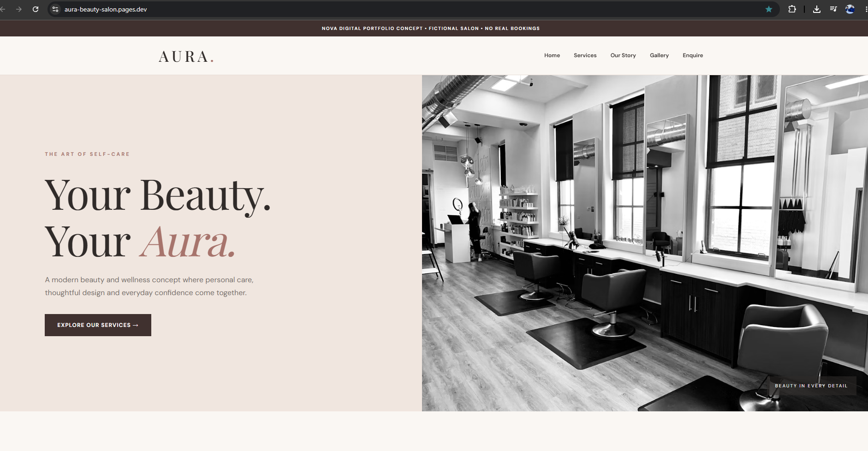Click the salon interior hero photo
Image resolution: width=868 pixels, height=451 pixels.
(x=645, y=243)
